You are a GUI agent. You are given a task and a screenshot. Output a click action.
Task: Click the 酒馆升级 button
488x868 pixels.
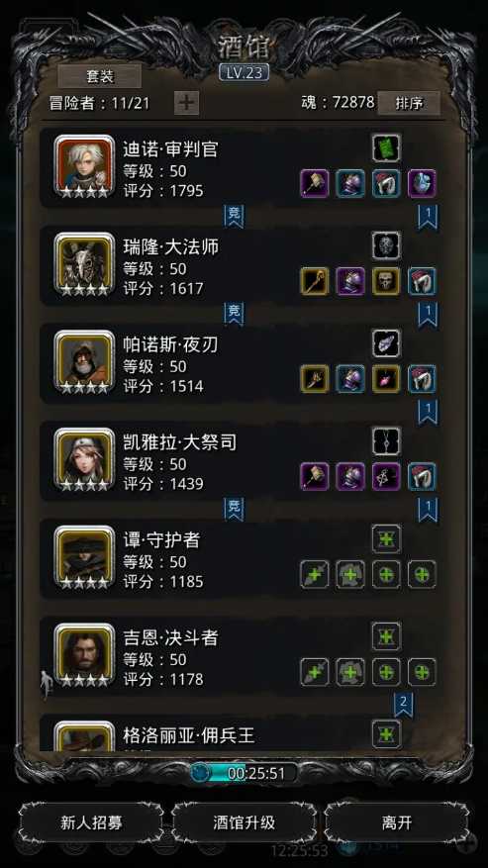244,822
